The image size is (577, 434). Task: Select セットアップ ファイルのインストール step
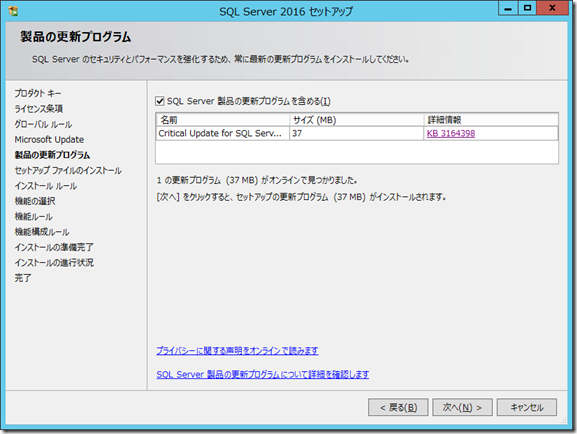pos(68,170)
